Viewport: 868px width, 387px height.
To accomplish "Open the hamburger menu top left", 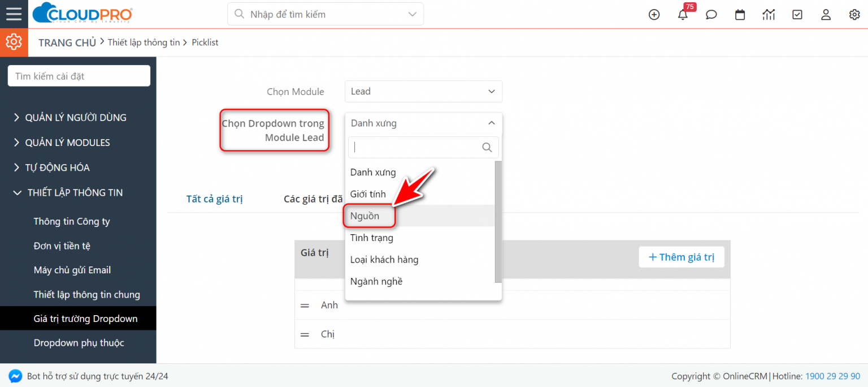I will 14,14.
